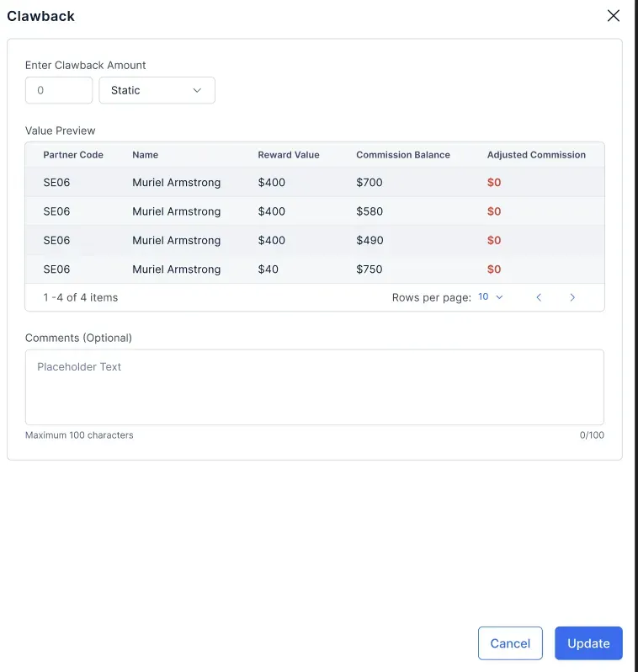Click the Cancel button
Viewport: 638px width, 672px height.
(x=510, y=643)
